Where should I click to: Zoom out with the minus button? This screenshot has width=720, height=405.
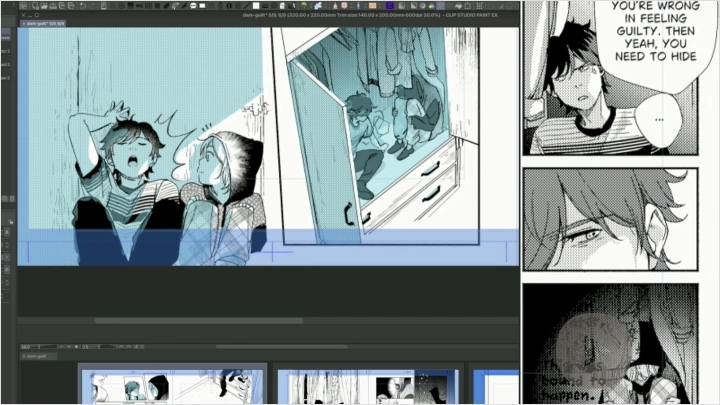pyautogui.click(x=62, y=347)
